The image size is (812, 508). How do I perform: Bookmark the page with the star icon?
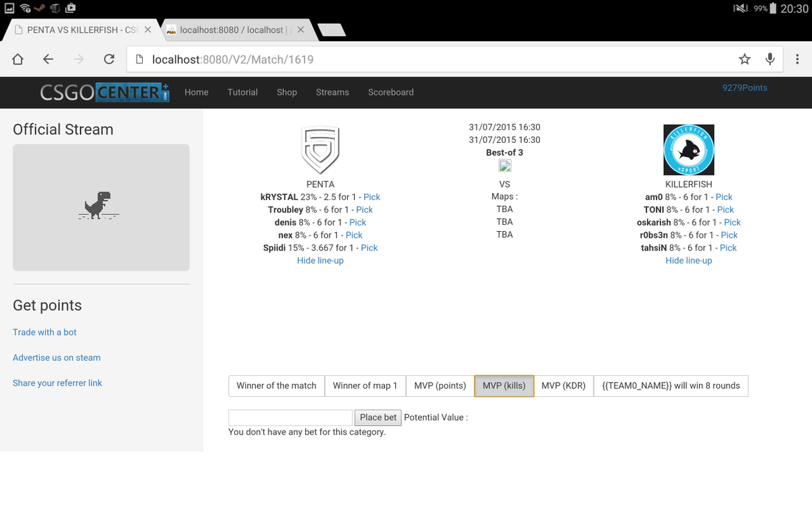pyautogui.click(x=744, y=59)
